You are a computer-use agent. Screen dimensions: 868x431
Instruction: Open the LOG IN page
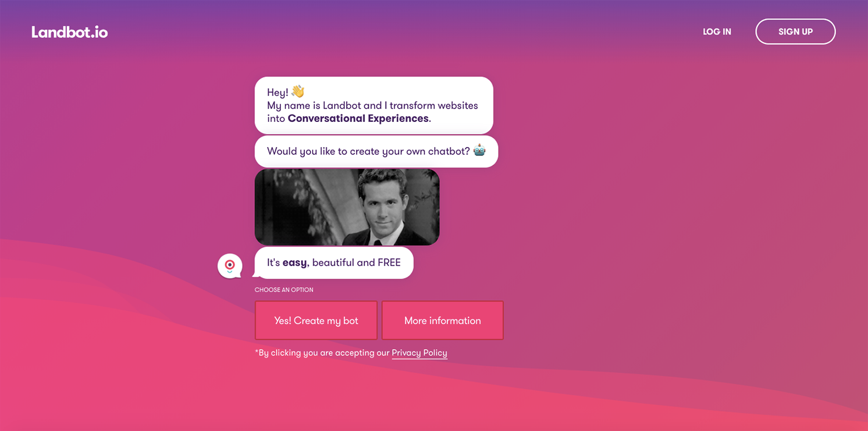tap(717, 32)
